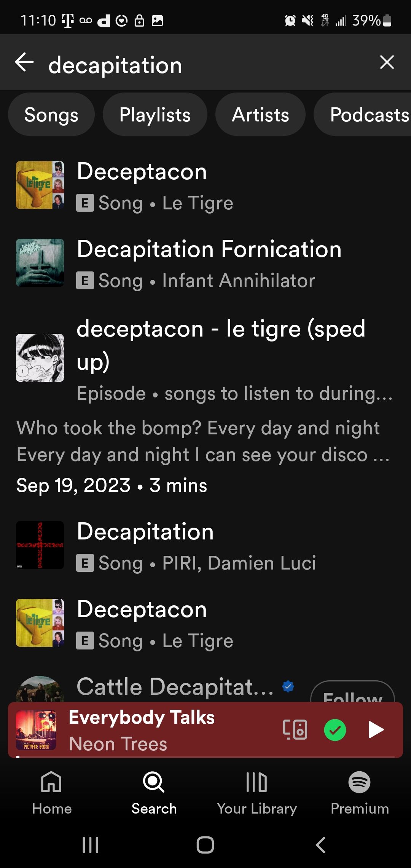Tap the back arrow in search bar
411x868 pixels.
point(24,62)
